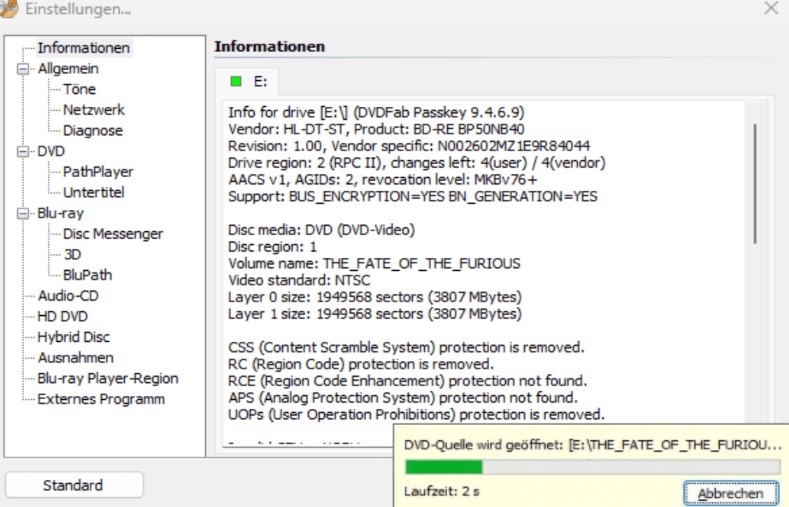Screen dimensions: 789x507
Task: Click the 'DVD-Quelle wird geöffnet' message
Action: [593, 445]
